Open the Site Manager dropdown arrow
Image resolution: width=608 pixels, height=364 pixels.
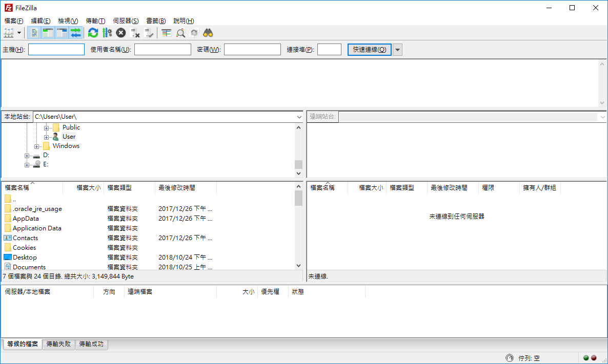(19, 33)
